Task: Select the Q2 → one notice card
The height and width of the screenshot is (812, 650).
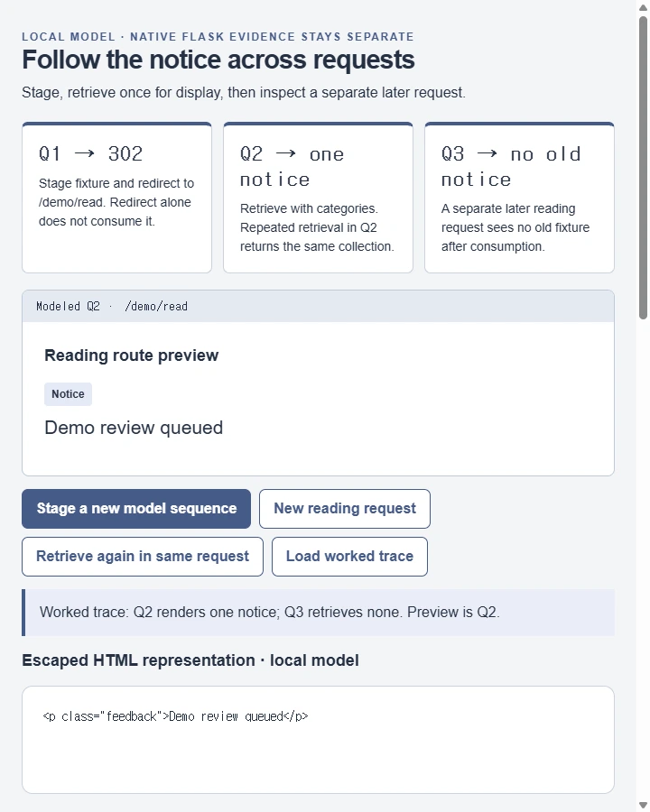Action: point(319,198)
